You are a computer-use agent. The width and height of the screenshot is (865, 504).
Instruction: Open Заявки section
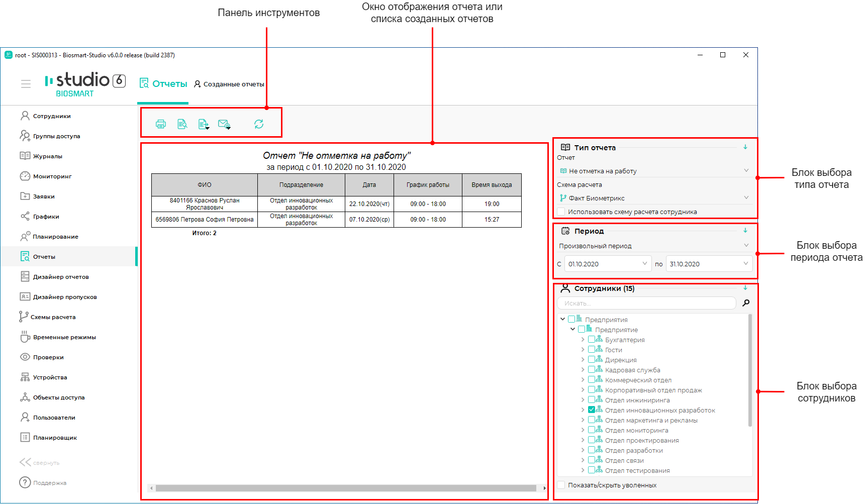pyautogui.click(x=44, y=196)
